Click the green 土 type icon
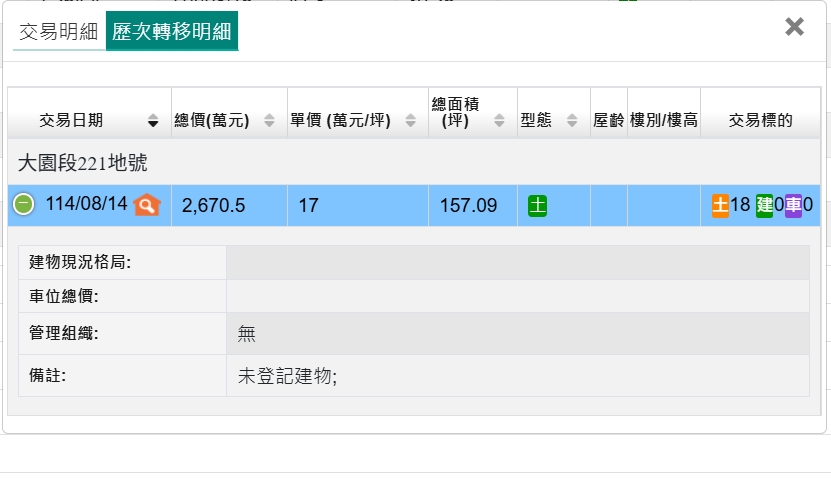Screen dimensions: 831x484 coord(537,206)
